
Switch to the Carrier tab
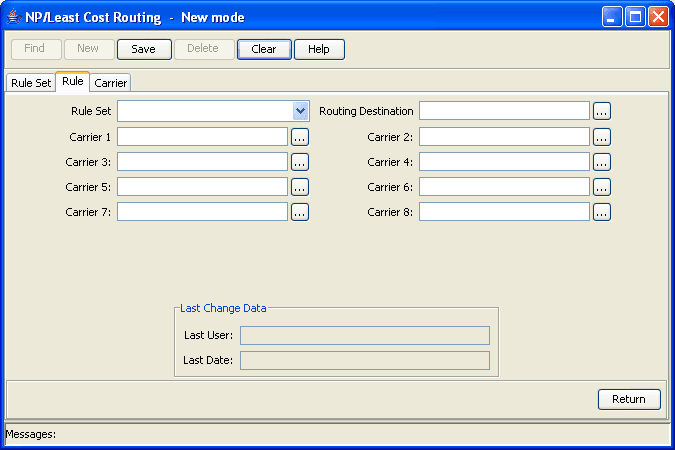[x=111, y=83]
